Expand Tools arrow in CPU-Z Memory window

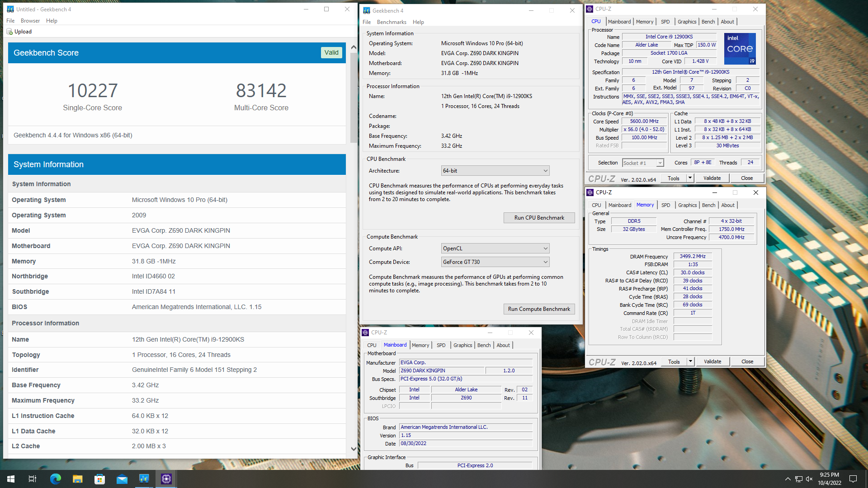[x=690, y=361]
